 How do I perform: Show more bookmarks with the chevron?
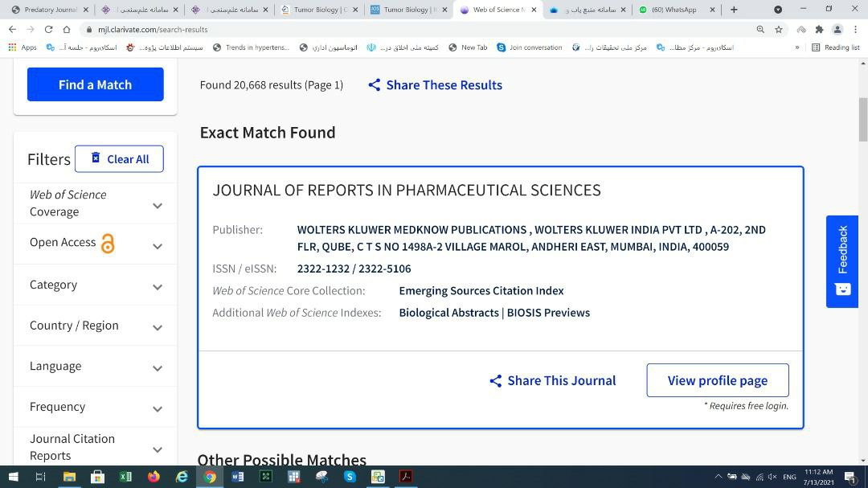(797, 47)
